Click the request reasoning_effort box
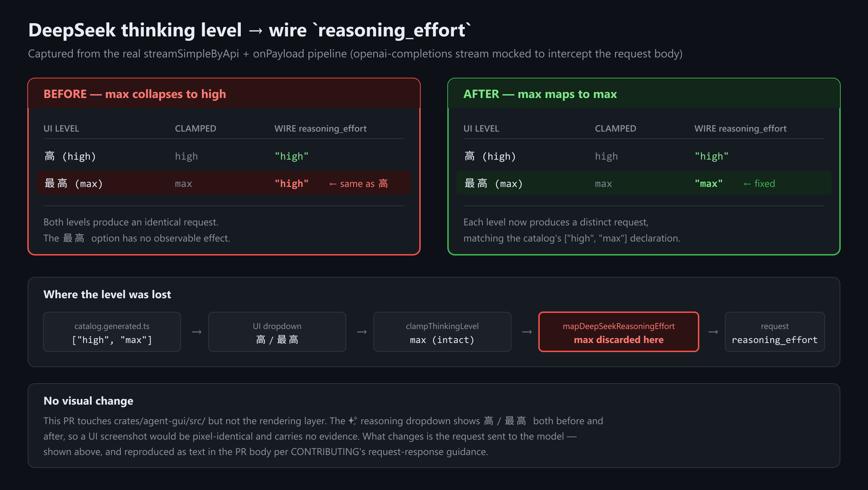Viewport: 868px width, 490px height. coord(775,332)
